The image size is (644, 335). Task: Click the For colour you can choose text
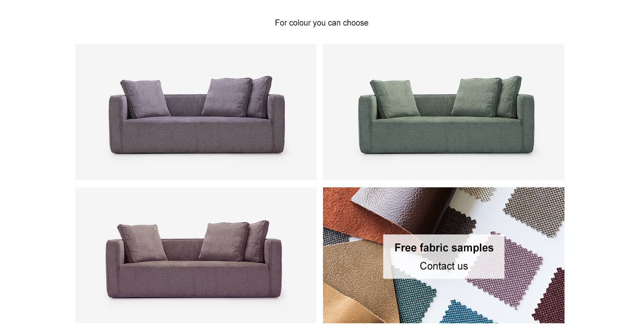tap(321, 23)
